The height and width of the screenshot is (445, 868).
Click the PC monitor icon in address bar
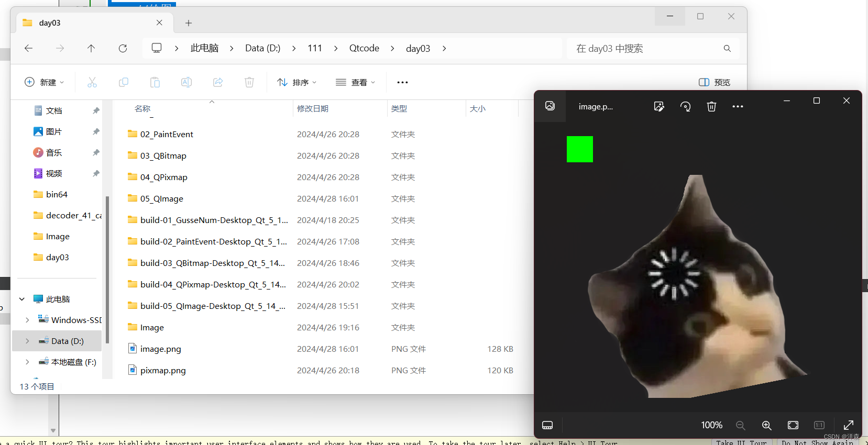157,48
